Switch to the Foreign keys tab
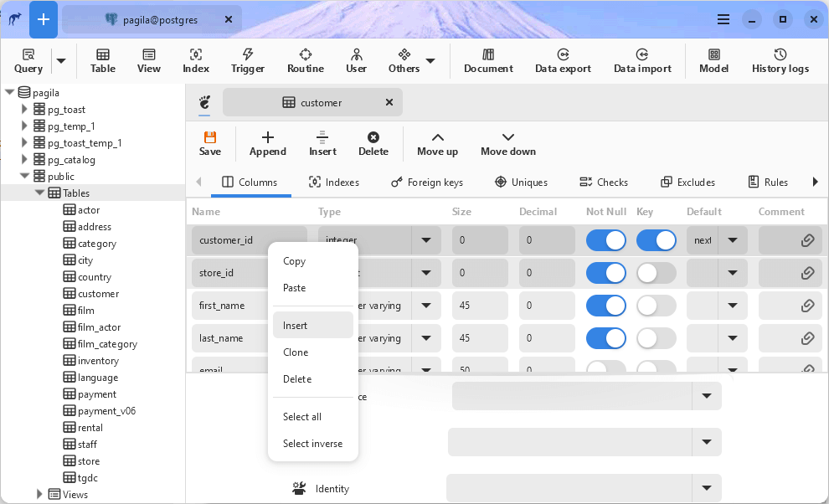This screenshot has height=504, width=829. [x=426, y=183]
